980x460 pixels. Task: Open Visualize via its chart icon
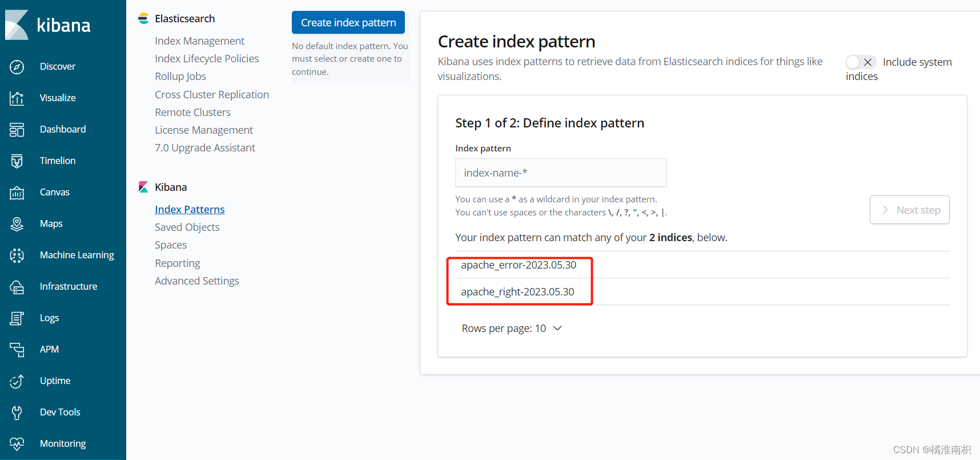17,98
